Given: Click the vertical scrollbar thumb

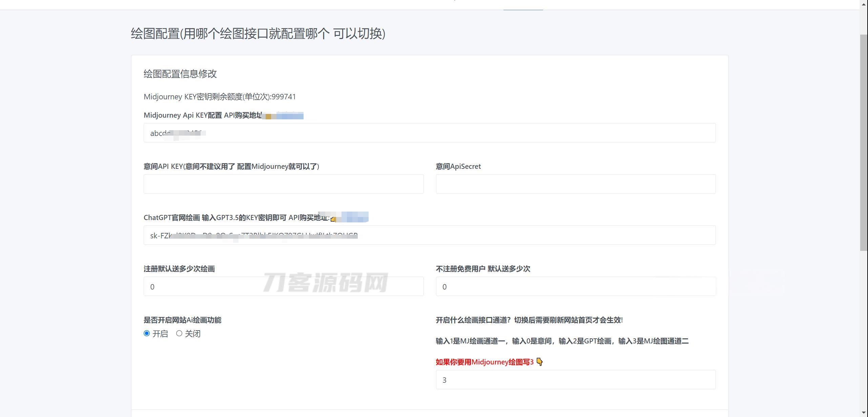Looking at the screenshot, I should coord(864,142).
